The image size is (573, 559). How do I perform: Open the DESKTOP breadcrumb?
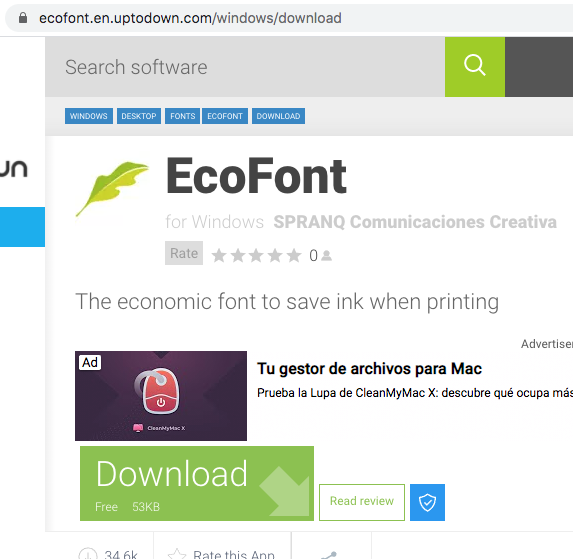[x=139, y=116]
